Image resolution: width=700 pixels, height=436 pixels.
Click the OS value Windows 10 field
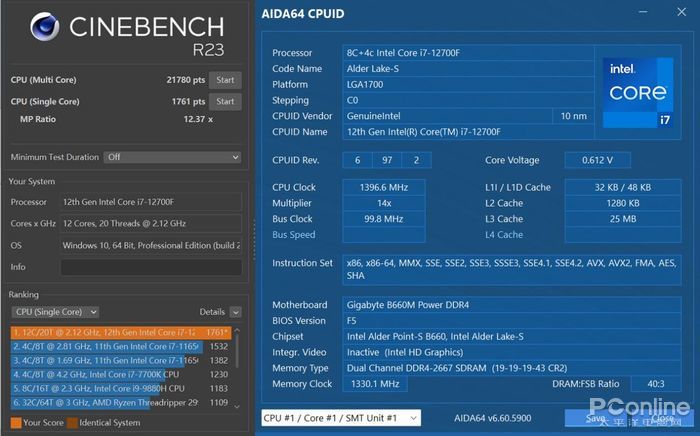click(151, 245)
